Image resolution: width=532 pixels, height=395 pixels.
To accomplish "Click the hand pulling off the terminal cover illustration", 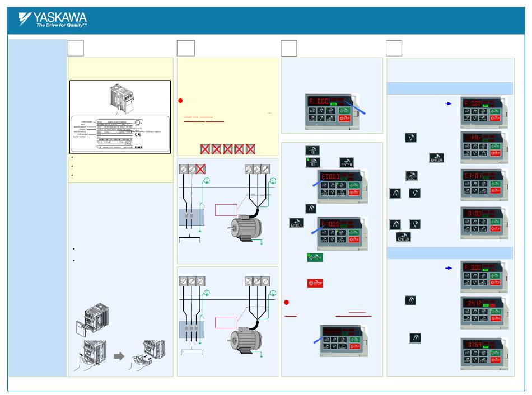I will coord(148,355).
